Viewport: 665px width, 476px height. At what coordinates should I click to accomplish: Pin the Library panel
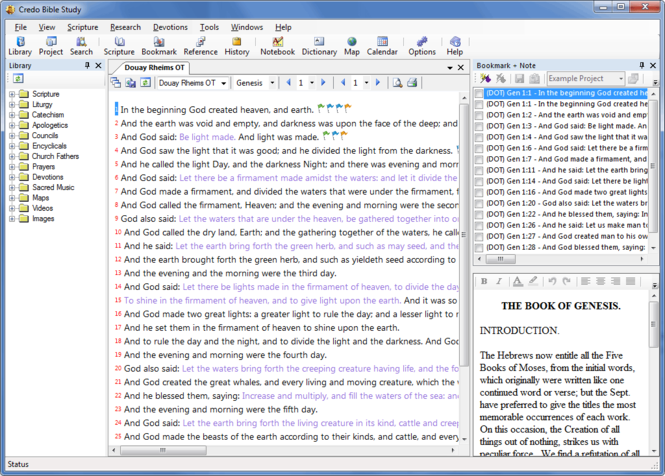87,65
